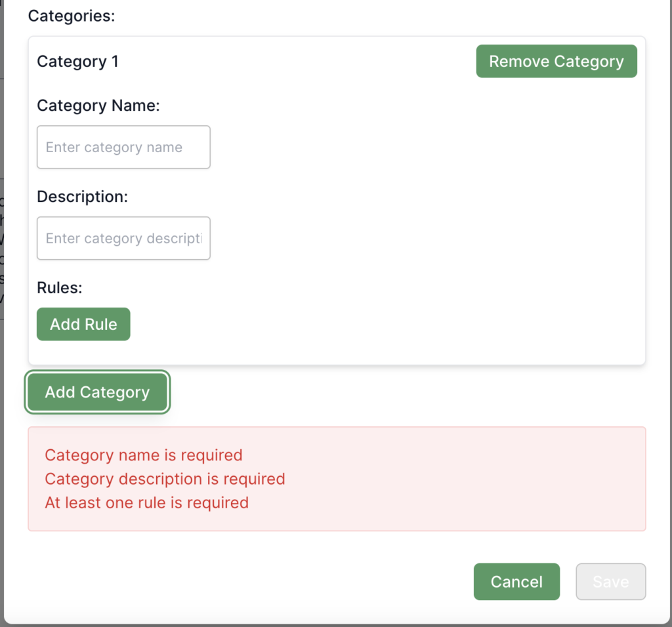Click the "Enter category descripti" placeholder text
The image size is (672, 627).
click(x=123, y=239)
